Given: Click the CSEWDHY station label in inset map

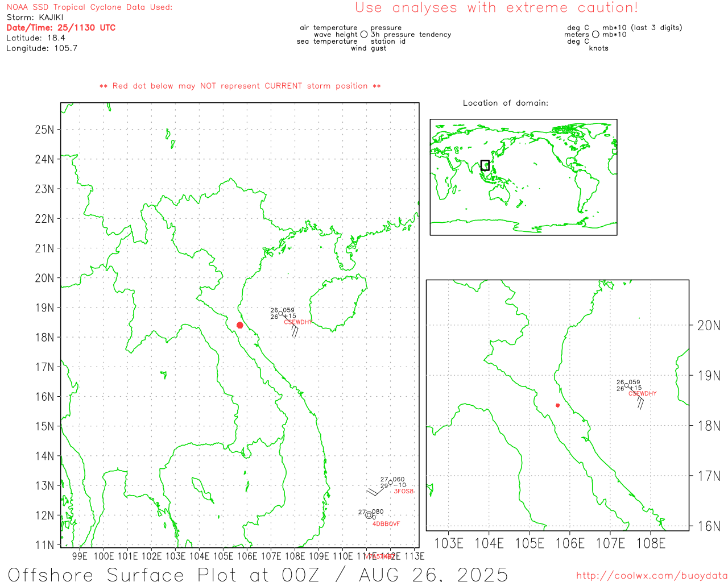Looking at the screenshot, I should (x=643, y=393).
